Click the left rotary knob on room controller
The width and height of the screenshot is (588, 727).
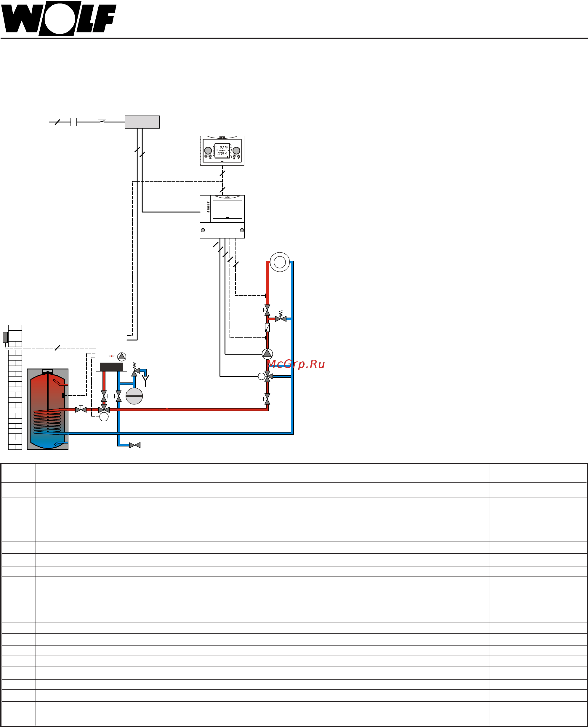[x=208, y=150]
